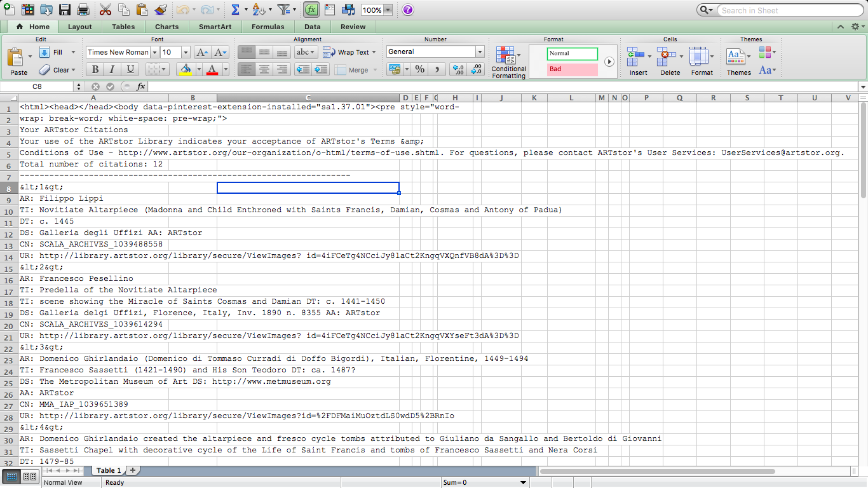This screenshot has height=488, width=868.
Task: Toggle the formula bar fx button
Action: (311, 10)
